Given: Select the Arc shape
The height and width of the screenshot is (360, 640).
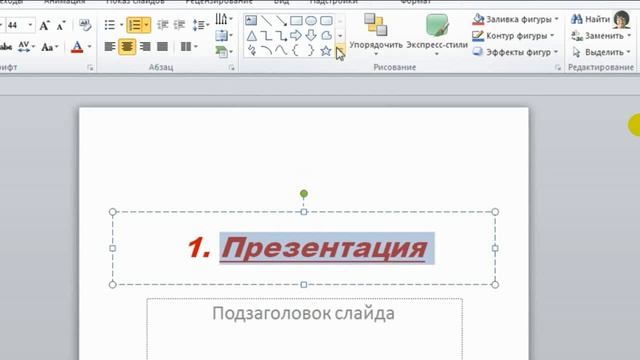Looking at the screenshot, I should click(266, 51).
